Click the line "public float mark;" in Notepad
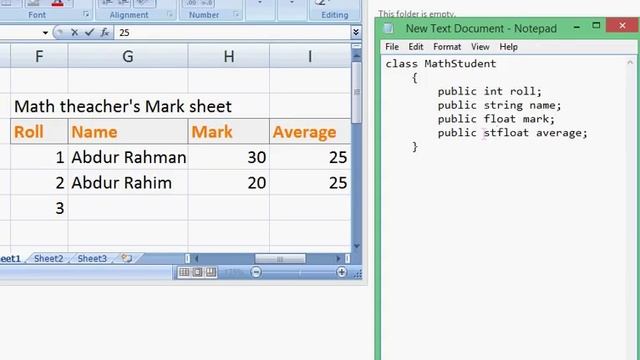 496,119
